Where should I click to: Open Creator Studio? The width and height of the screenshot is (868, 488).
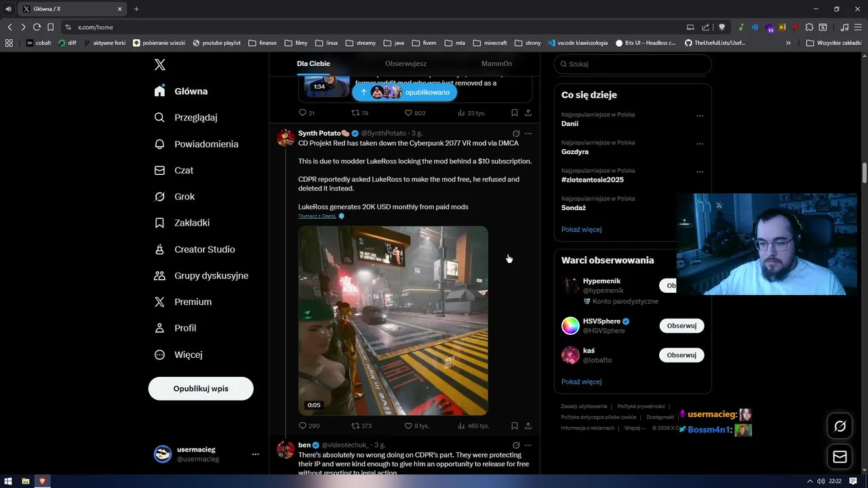[x=195, y=249]
